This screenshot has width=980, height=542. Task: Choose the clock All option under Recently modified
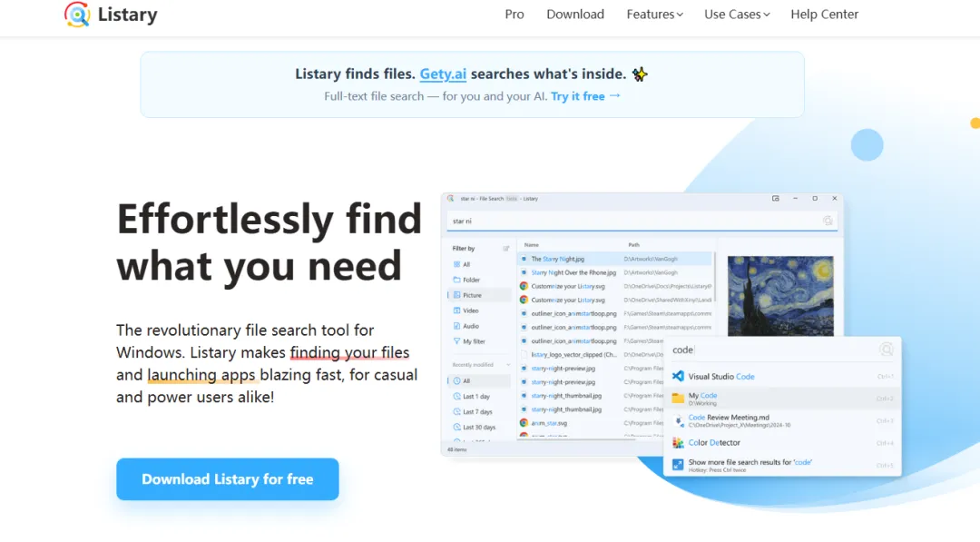click(456, 380)
